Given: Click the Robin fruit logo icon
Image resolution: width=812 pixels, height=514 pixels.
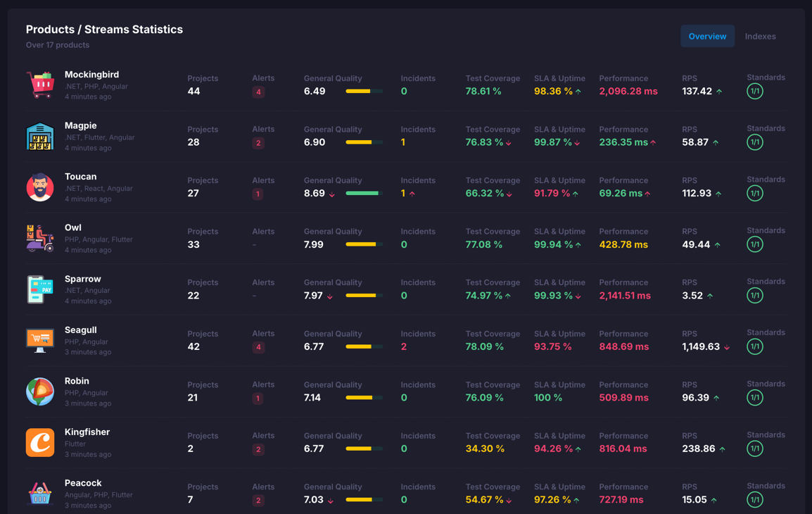Looking at the screenshot, I should pyautogui.click(x=40, y=391).
